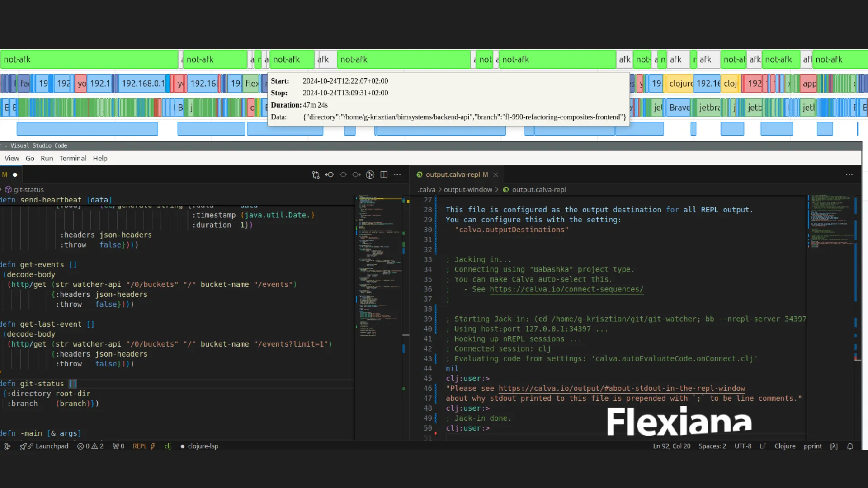Image resolution: width=868 pixels, height=488 pixels.
Task: Open ports forwarded indicator showing 0
Action: pyautogui.click(x=118, y=446)
